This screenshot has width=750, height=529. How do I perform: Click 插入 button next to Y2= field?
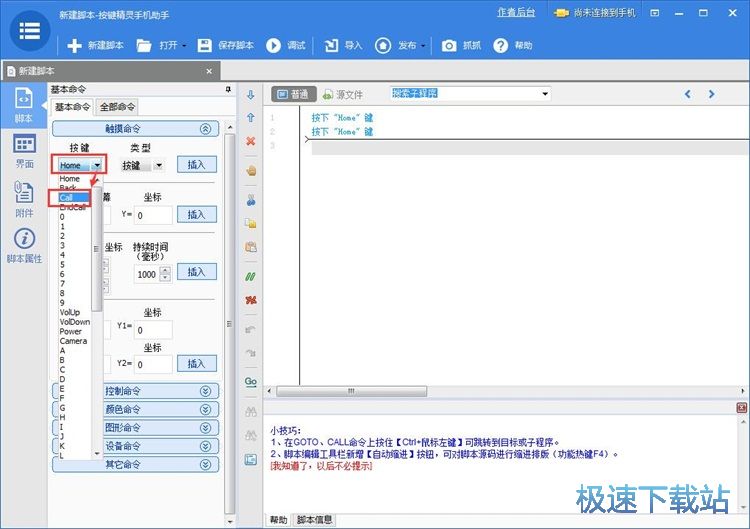pos(197,364)
